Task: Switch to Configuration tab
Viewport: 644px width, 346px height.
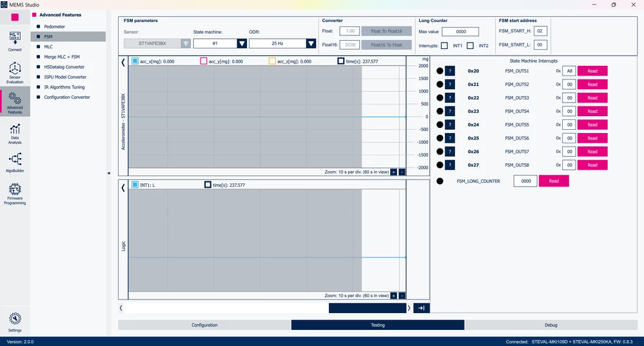Action: (204, 325)
